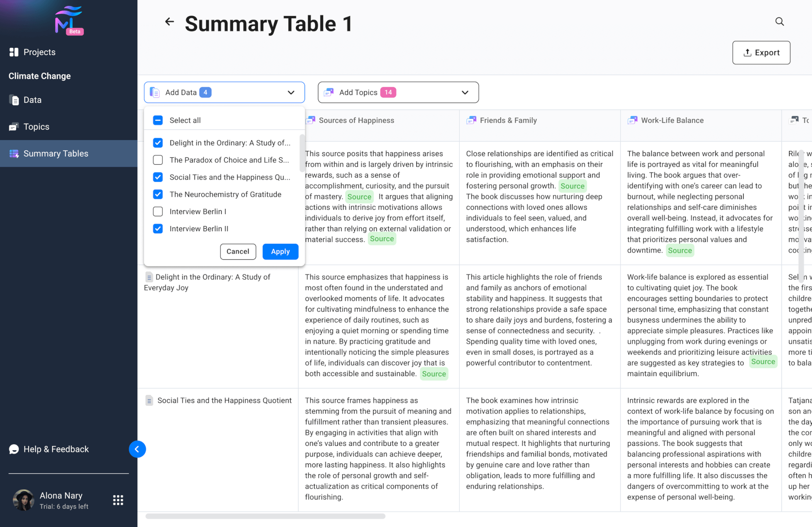Go back using the left arrow
Screen dimensions: 812x527
(169, 22)
